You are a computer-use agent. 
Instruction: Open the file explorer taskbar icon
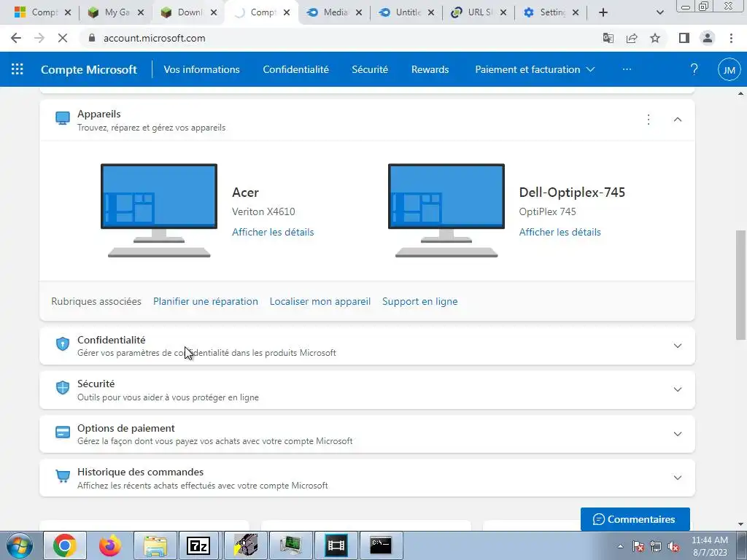[x=155, y=545]
